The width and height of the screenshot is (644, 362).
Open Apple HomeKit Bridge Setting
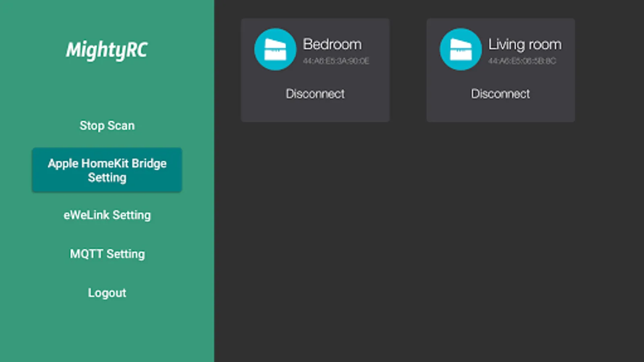(x=107, y=170)
